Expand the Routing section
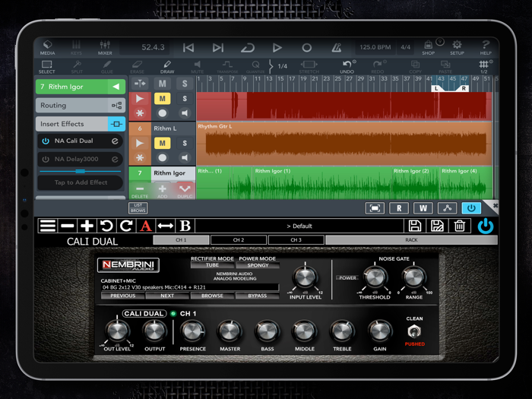The width and height of the screenshot is (532, 399). point(81,105)
